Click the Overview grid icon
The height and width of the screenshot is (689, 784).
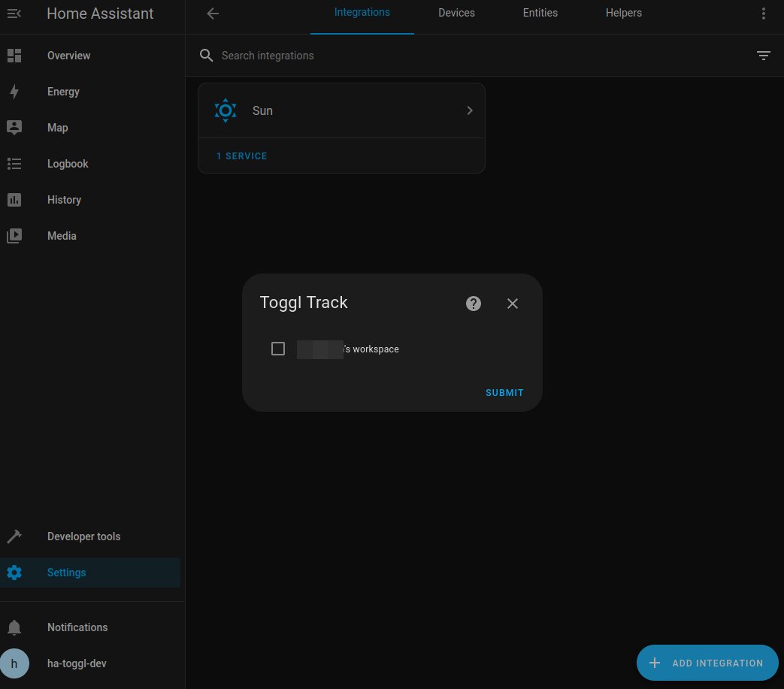[14, 56]
